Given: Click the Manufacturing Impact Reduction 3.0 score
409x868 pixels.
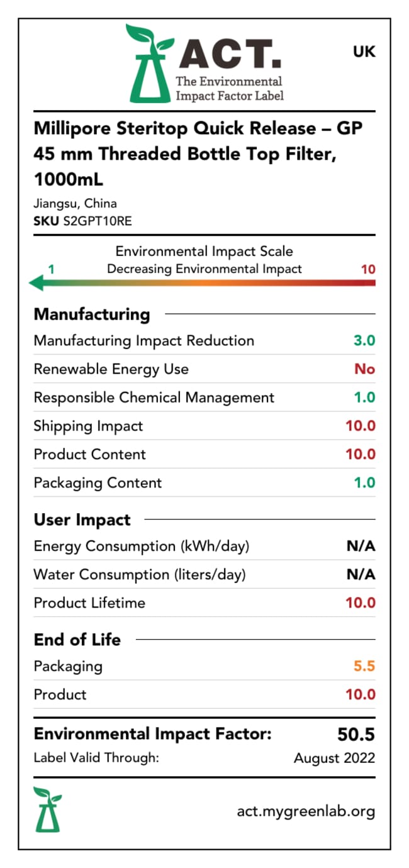Looking at the screenshot, I should coord(364,340).
